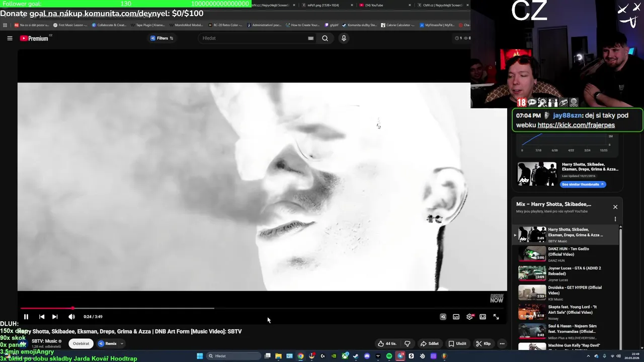
Task: Open File Explorer from taskbar
Action: tap(278, 356)
